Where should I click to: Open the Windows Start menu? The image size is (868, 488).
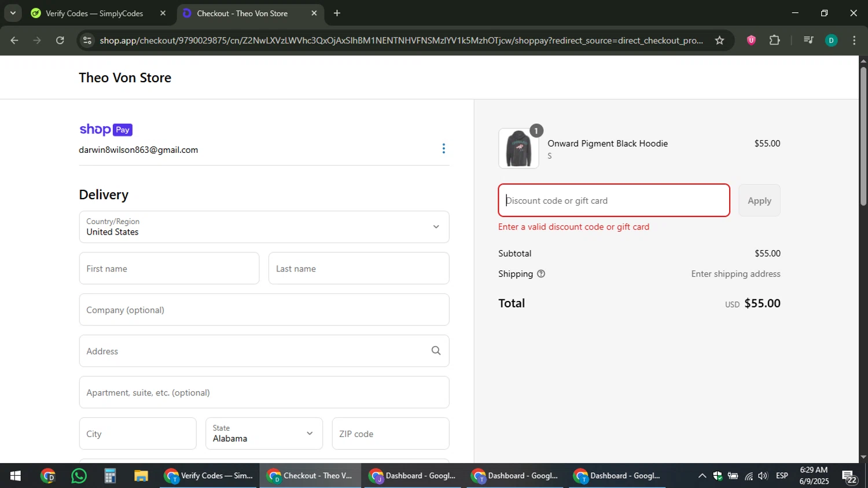pyautogui.click(x=15, y=476)
